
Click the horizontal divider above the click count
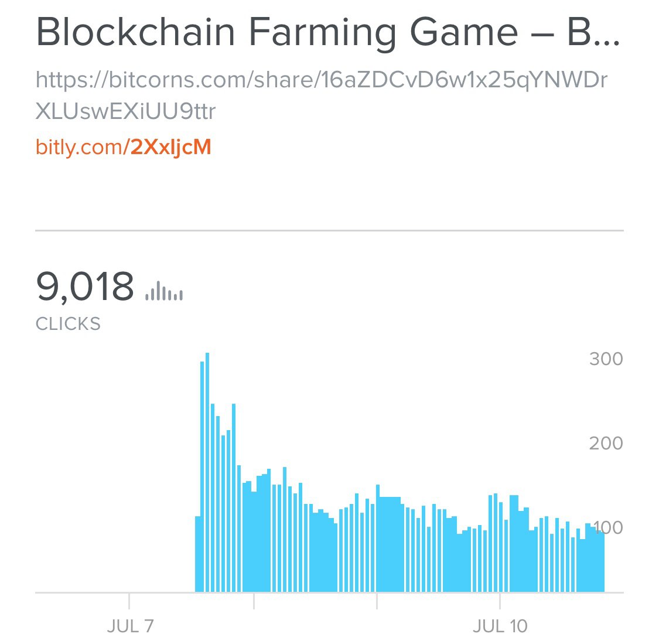click(x=329, y=230)
